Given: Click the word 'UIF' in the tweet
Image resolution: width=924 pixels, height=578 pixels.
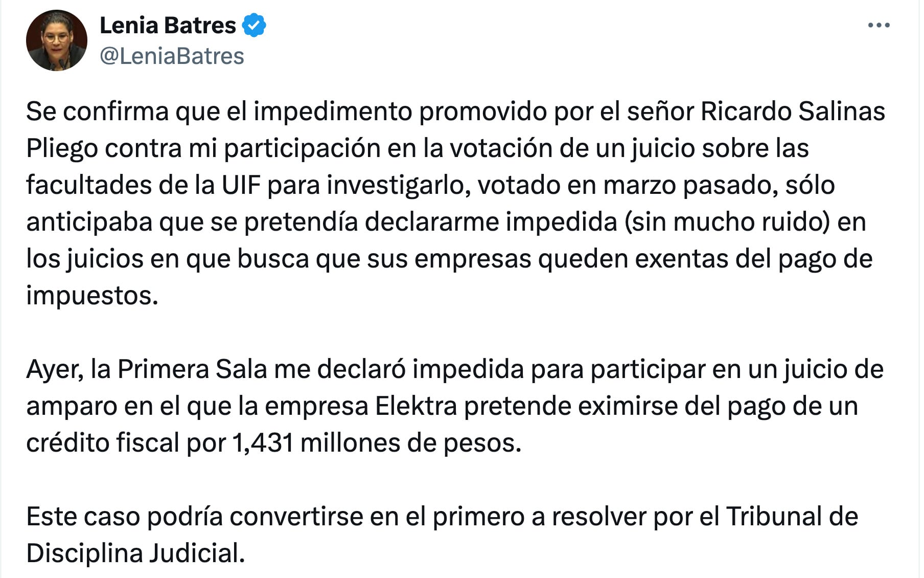Looking at the screenshot, I should [241, 185].
